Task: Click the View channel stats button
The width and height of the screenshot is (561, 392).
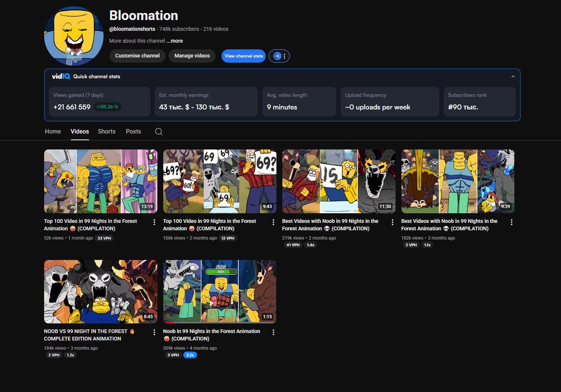Action: click(x=244, y=56)
